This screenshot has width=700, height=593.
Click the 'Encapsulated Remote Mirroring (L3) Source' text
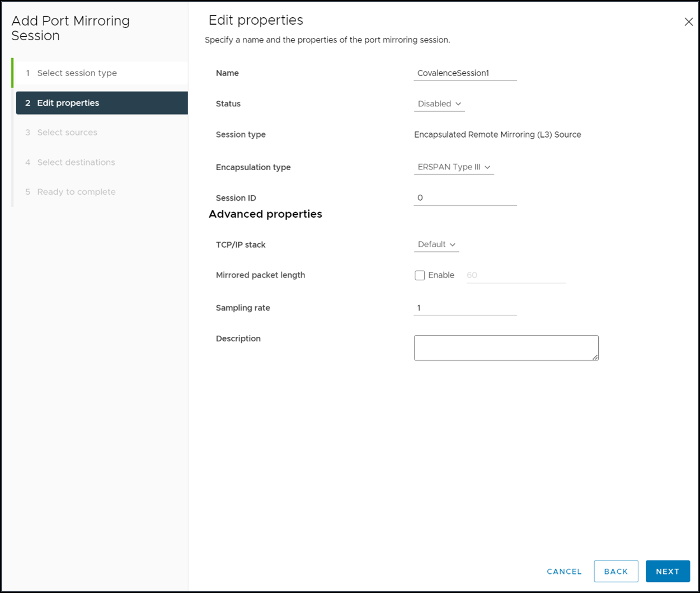point(497,135)
